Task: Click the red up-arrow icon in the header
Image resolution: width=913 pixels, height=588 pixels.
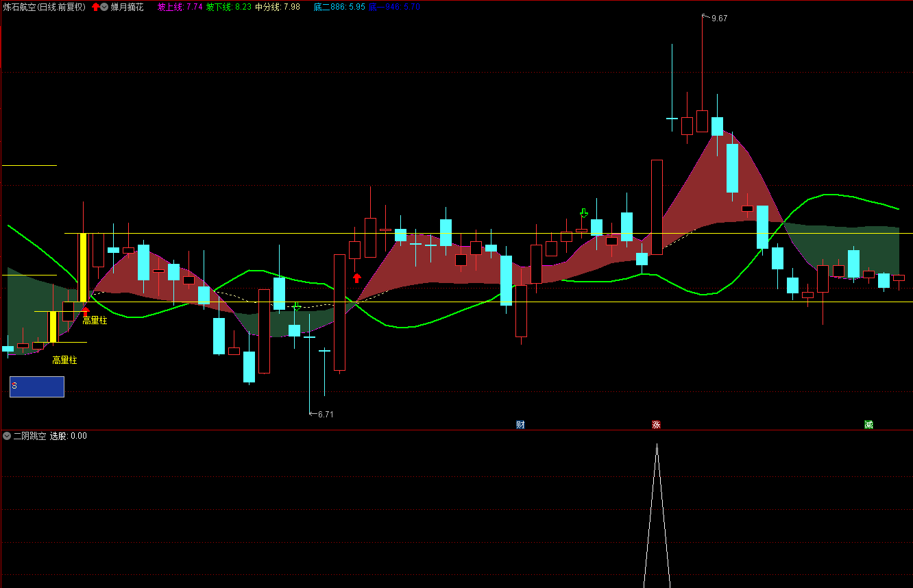Action: [95, 7]
